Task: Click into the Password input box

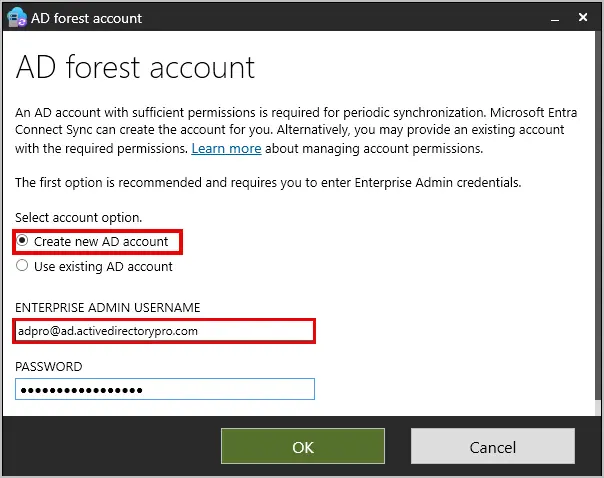Action: pos(165,389)
